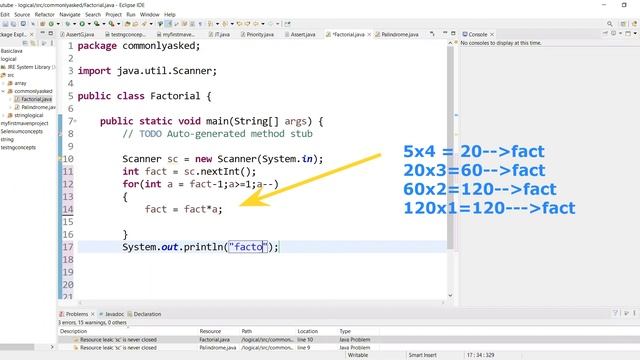640x360 pixels.
Task: Open the Help menu
Action: pos(170,15)
